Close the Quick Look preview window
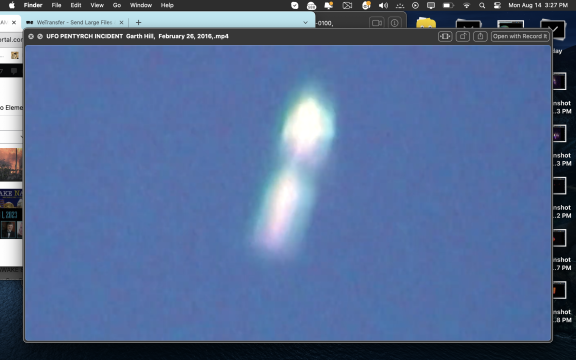 click(31, 36)
